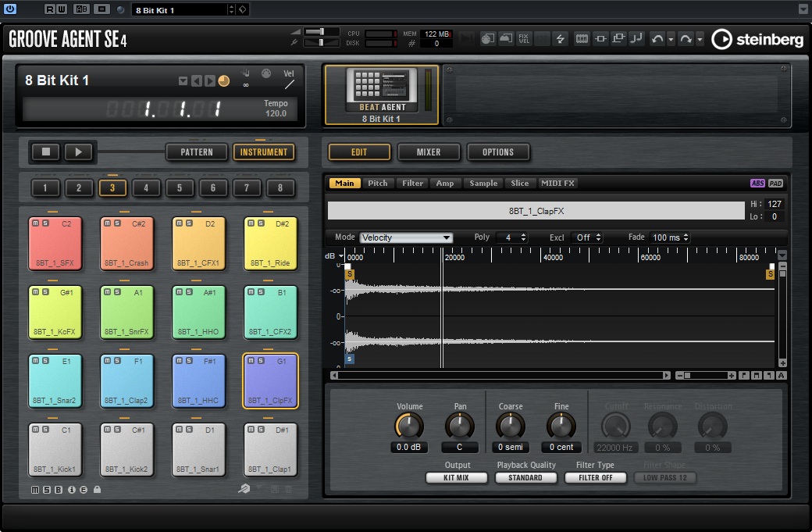812x532 pixels.
Task: Click the Steinberg logo
Action: click(757, 39)
